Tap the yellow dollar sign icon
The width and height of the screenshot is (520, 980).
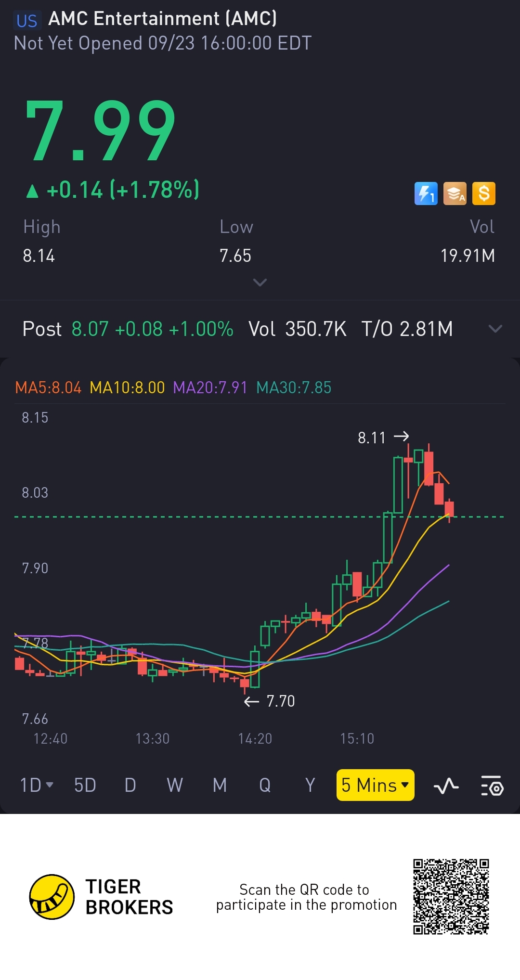click(x=484, y=193)
